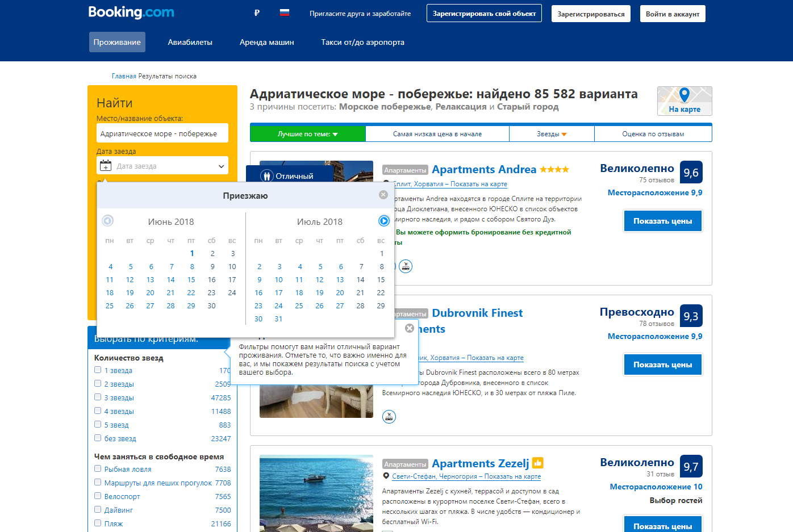Check the '4 звезды' filter
The width and height of the screenshot is (793, 532).
[x=98, y=410]
